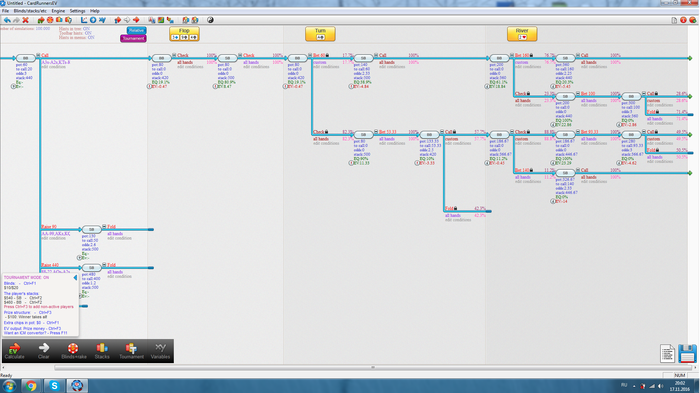700x393 pixels.
Task: Click the yin-yang toolbar icon
Action: 210,20
